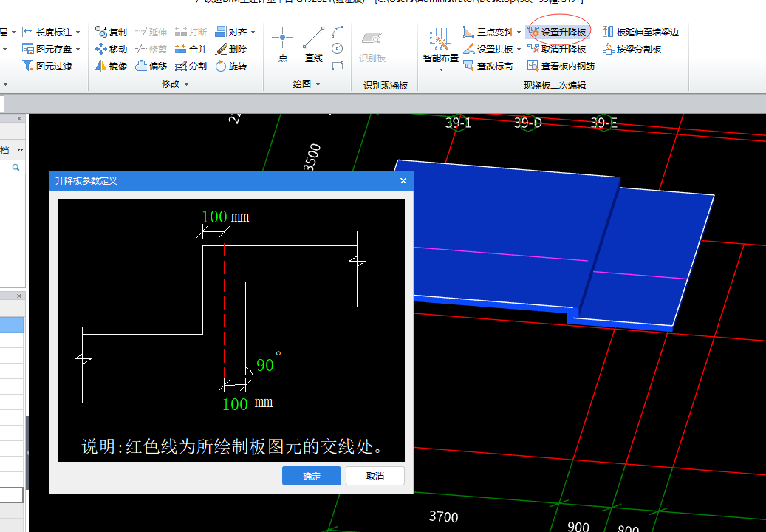Image resolution: width=766 pixels, height=532 pixels.
Task: Click the 按梁分割板 tool
Action: (632, 49)
